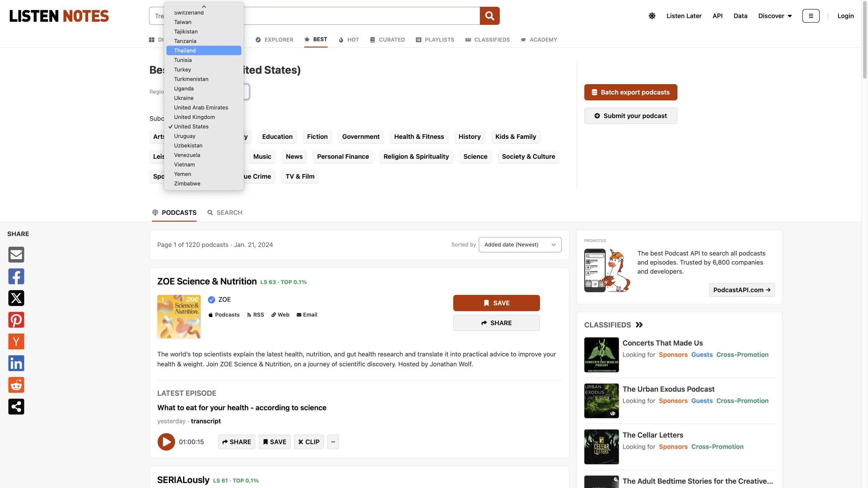868x488 pixels.
Task: Share to Hacker News icon
Action: tap(16, 341)
